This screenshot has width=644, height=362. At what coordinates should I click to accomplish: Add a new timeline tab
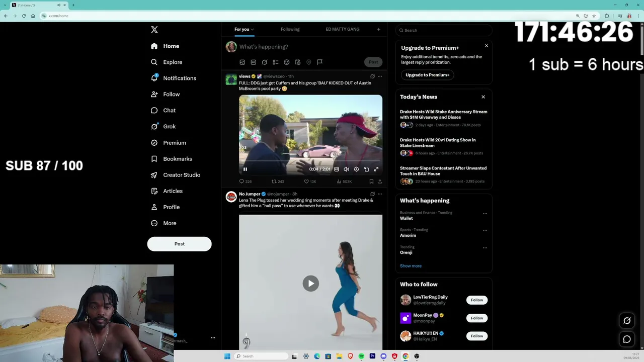click(x=379, y=29)
